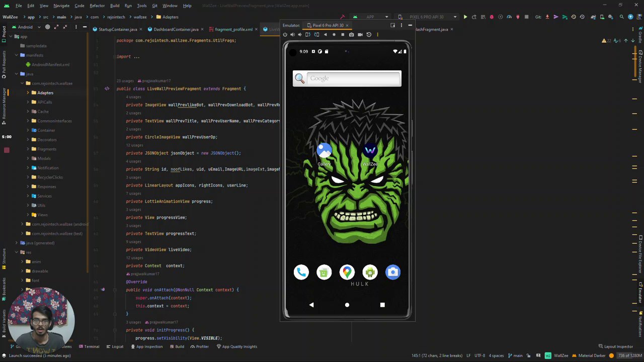644x362 pixels.
Task: Click the build hammer icon
Action: pyautogui.click(x=343, y=17)
